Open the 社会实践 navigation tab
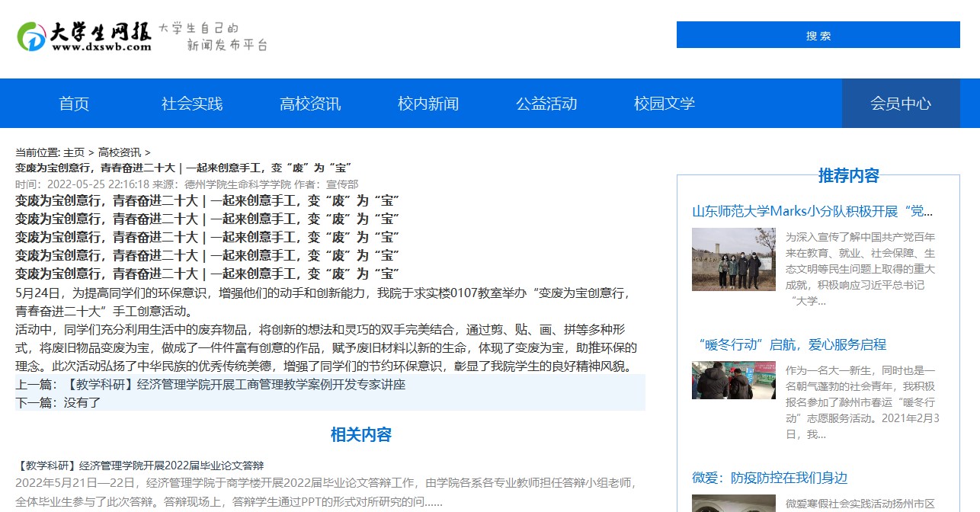 point(191,104)
